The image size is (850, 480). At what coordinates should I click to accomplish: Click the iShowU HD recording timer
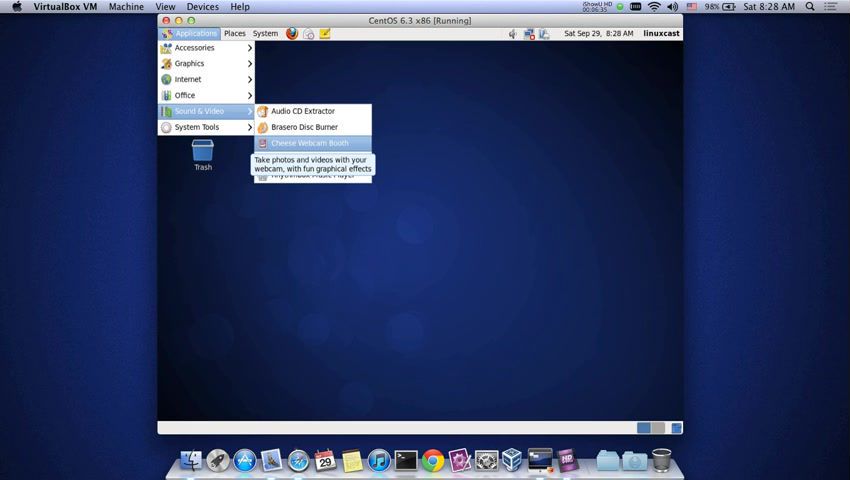pos(597,7)
